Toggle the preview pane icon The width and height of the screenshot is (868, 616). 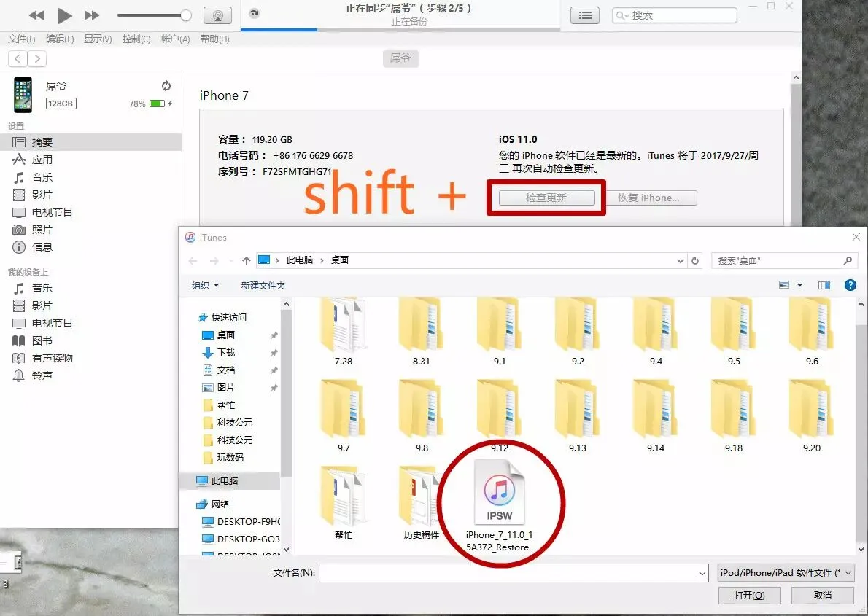[824, 285]
